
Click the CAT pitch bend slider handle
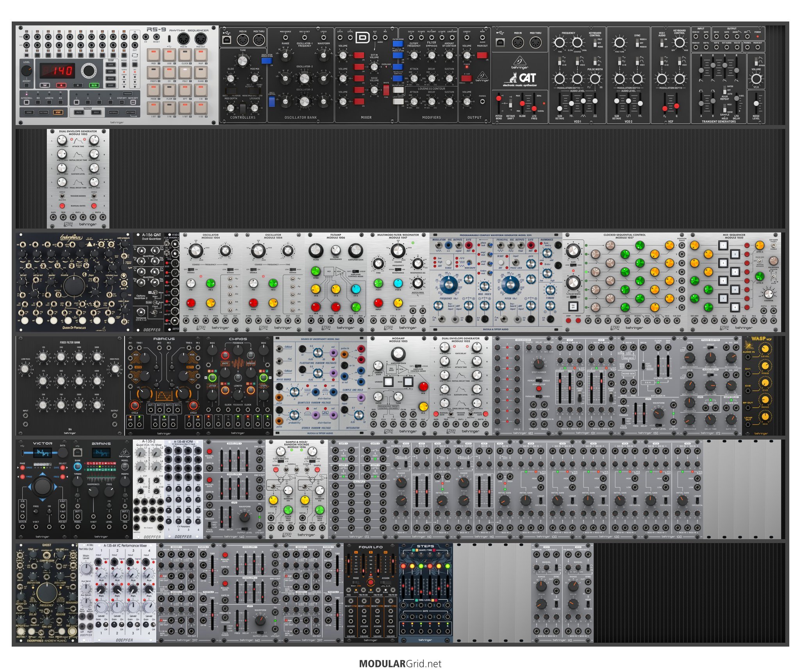coord(499,98)
